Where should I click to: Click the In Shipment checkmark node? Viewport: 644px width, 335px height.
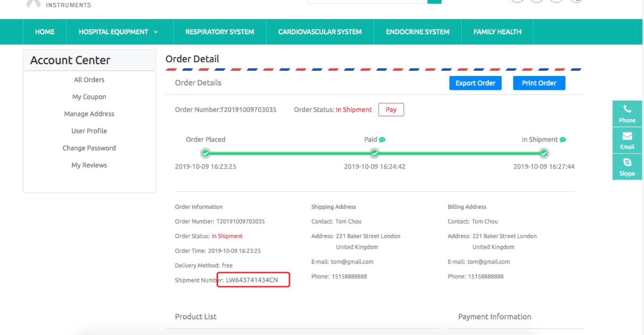click(544, 153)
